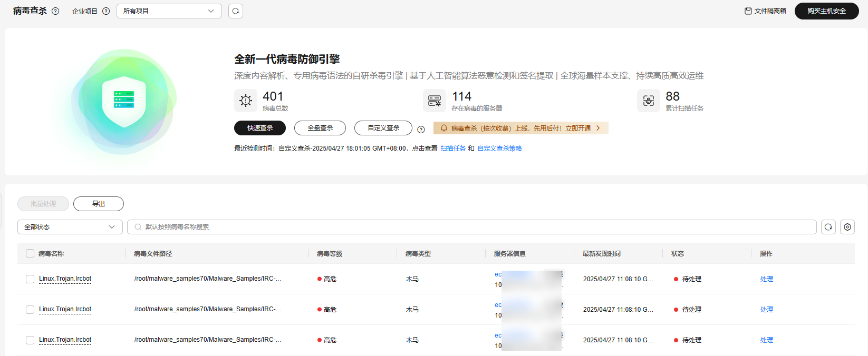Viewport: 868px width, 356px height.
Task: Check the second Linux.Trojan.Ircbot row
Action: pyautogui.click(x=30, y=310)
